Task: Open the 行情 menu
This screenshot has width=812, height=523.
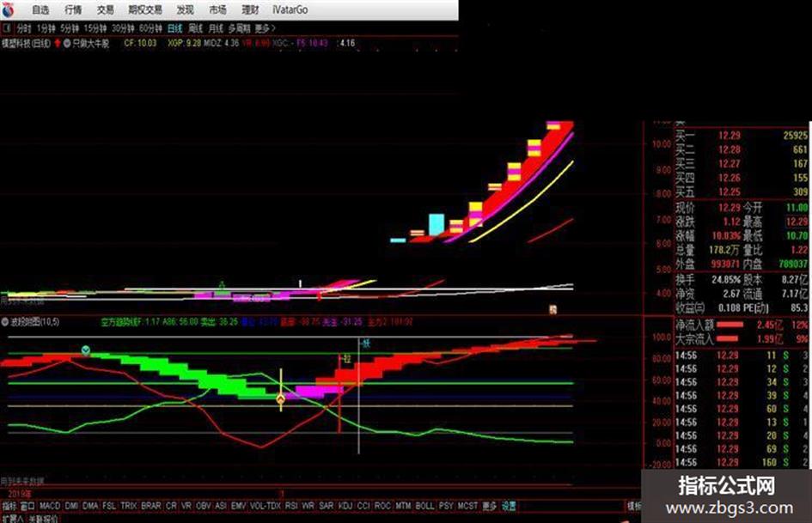Action: tap(73, 9)
